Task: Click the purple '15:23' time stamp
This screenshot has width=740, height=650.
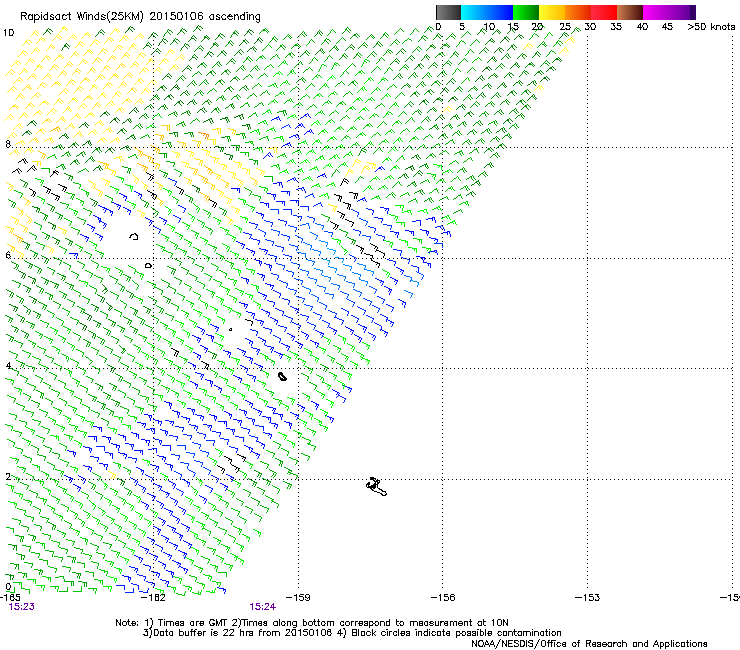Action: (22, 607)
